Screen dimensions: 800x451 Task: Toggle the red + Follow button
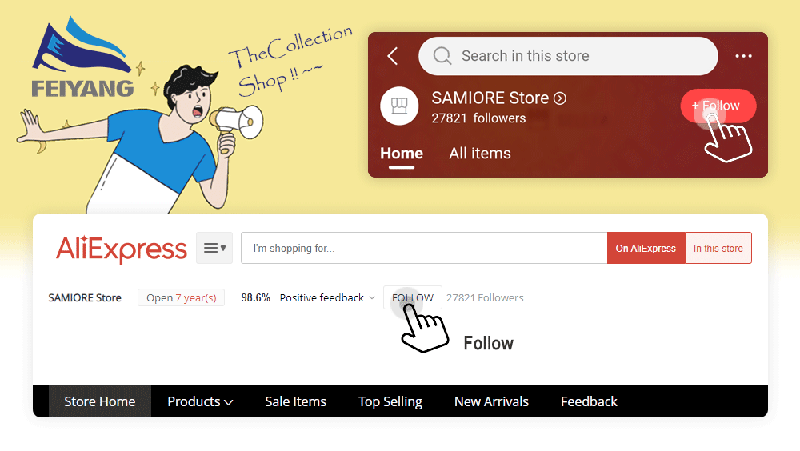pos(718,106)
